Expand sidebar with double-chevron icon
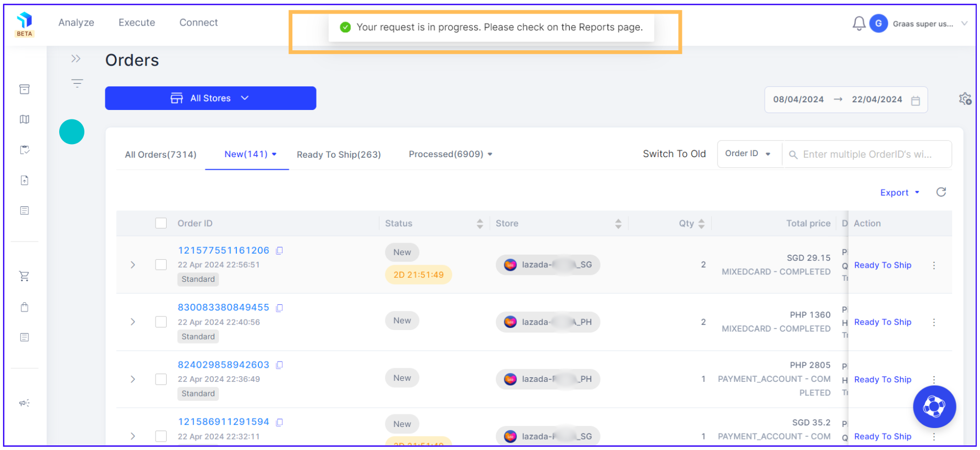980x450 pixels. tap(76, 59)
